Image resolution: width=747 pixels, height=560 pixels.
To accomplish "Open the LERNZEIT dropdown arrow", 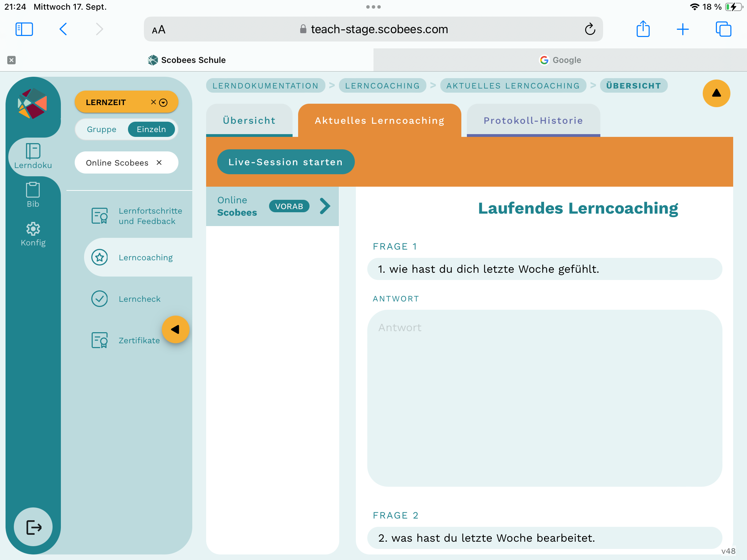I will point(164,102).
